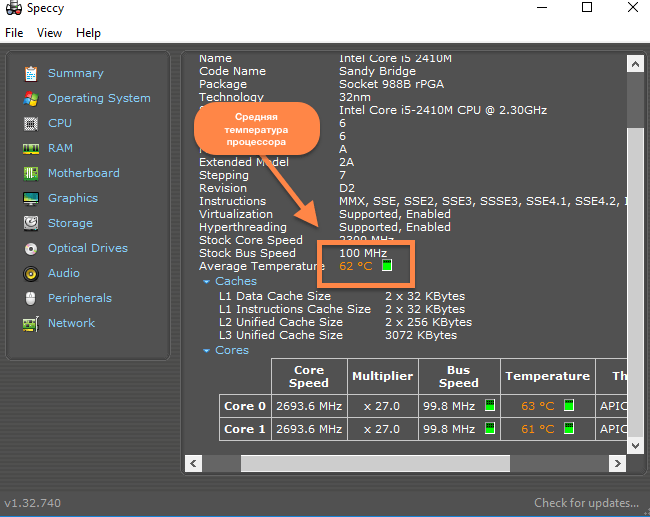The image size is (650, 517).
Task: Click the 63 °C Core 0 temperature
Action: click(538, 406)
